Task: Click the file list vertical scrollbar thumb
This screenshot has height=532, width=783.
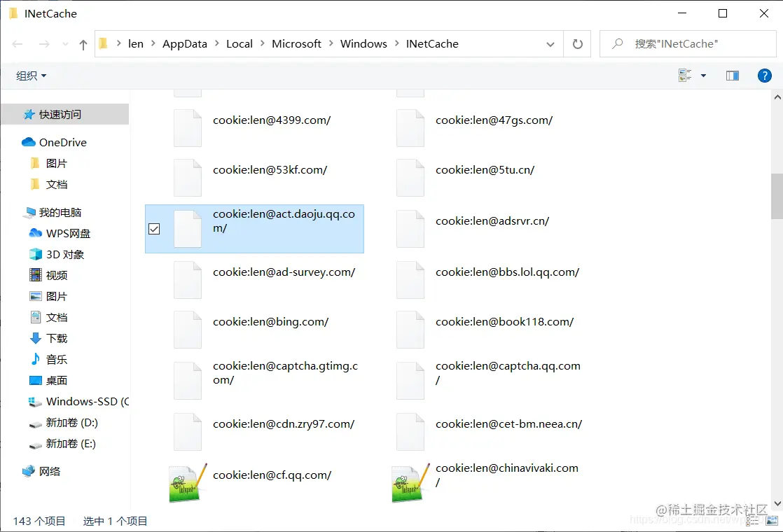Action: click(x=777, y=196)
